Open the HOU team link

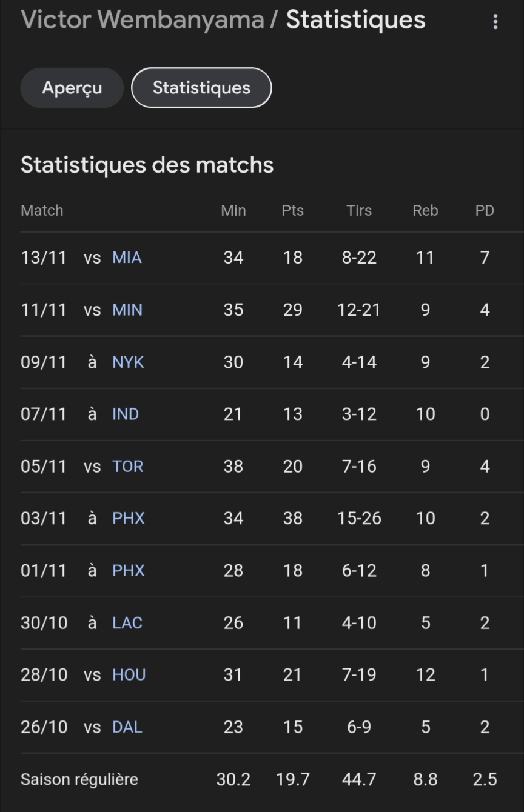coord(129,674)
